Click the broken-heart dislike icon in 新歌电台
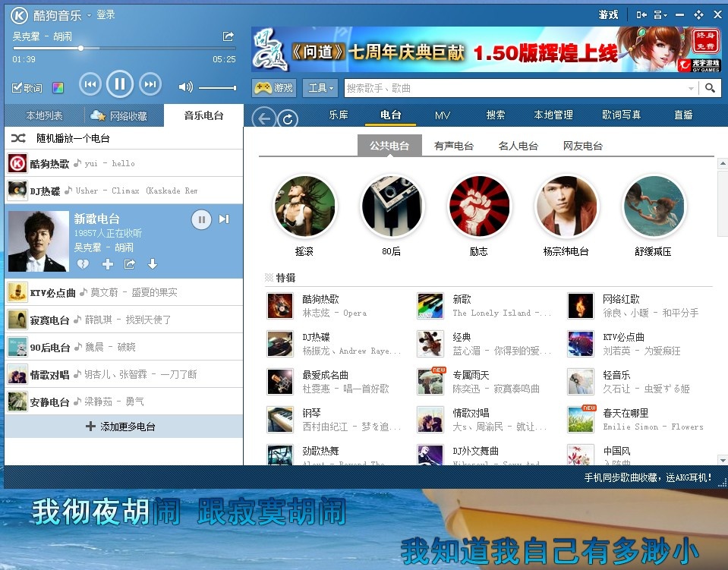 point(84,264)
